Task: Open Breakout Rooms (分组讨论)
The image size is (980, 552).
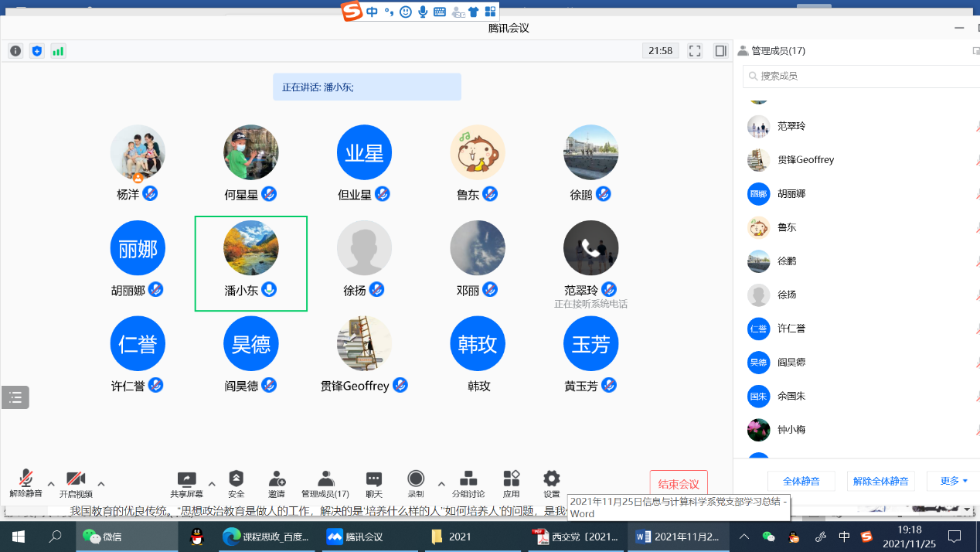Action: (x=468, y=484)
